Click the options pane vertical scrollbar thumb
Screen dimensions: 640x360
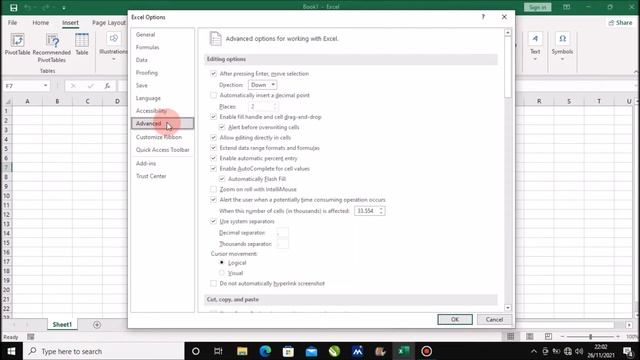[x=508, y=67]
